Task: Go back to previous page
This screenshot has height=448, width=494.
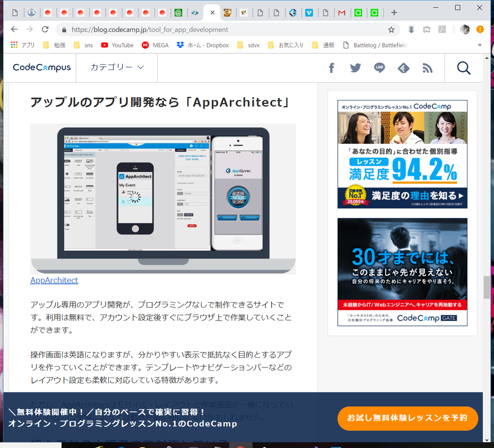Action: coord(14,29)
